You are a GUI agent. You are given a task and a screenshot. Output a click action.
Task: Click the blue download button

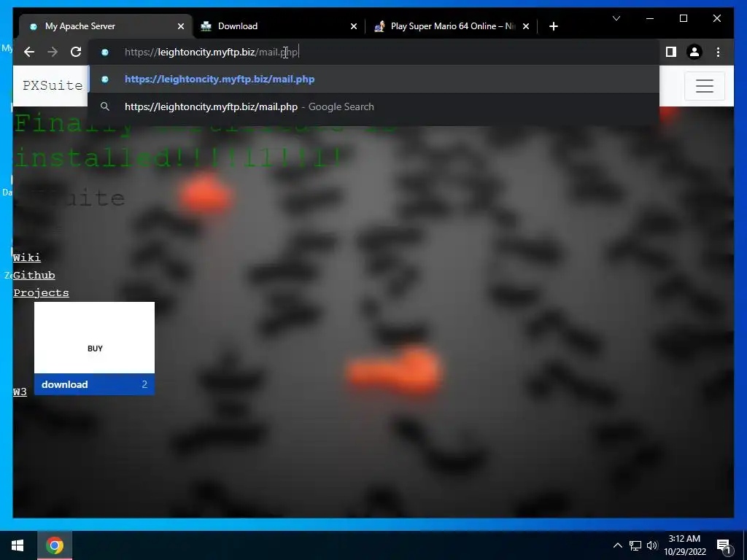coord(94,384)
